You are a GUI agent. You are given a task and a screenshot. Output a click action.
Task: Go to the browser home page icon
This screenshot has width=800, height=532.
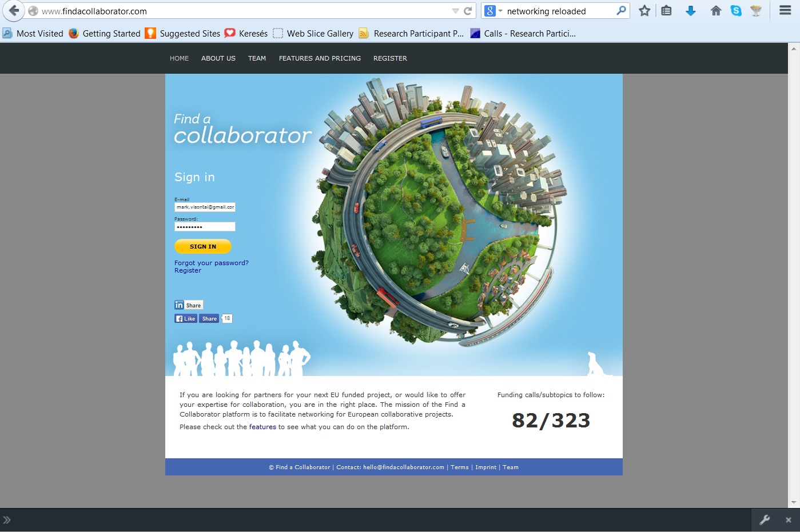715,11
